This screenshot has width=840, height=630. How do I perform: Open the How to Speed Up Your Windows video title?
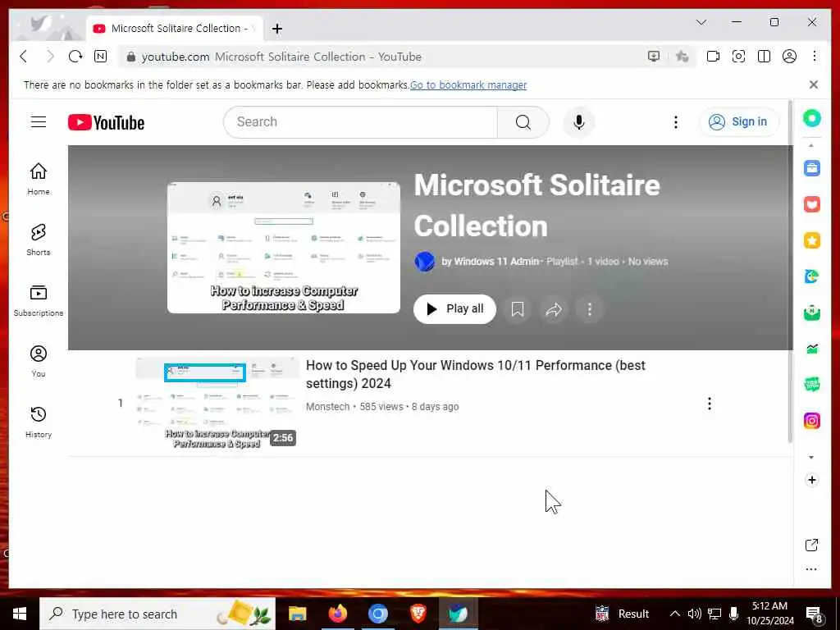pos(475,374)
